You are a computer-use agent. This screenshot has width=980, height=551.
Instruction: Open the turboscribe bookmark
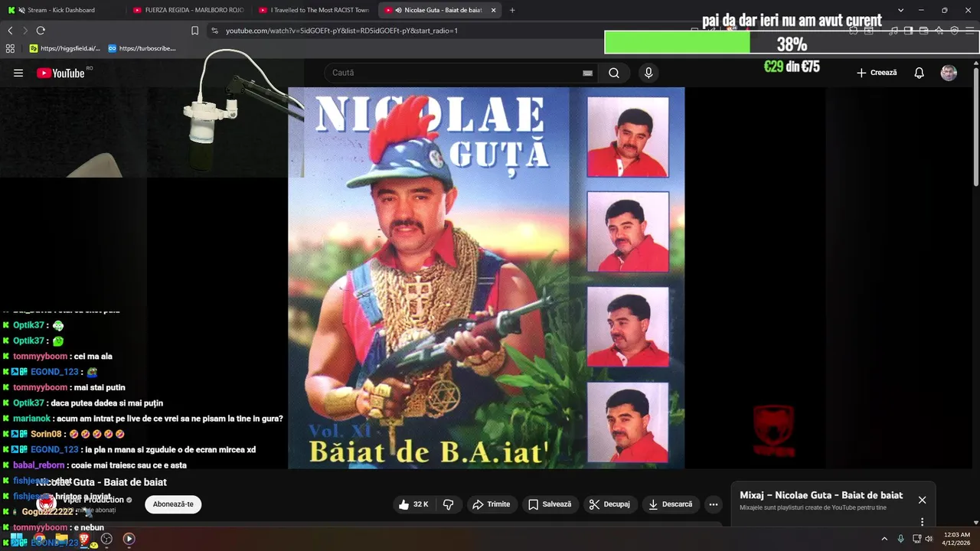coord(142,48)
